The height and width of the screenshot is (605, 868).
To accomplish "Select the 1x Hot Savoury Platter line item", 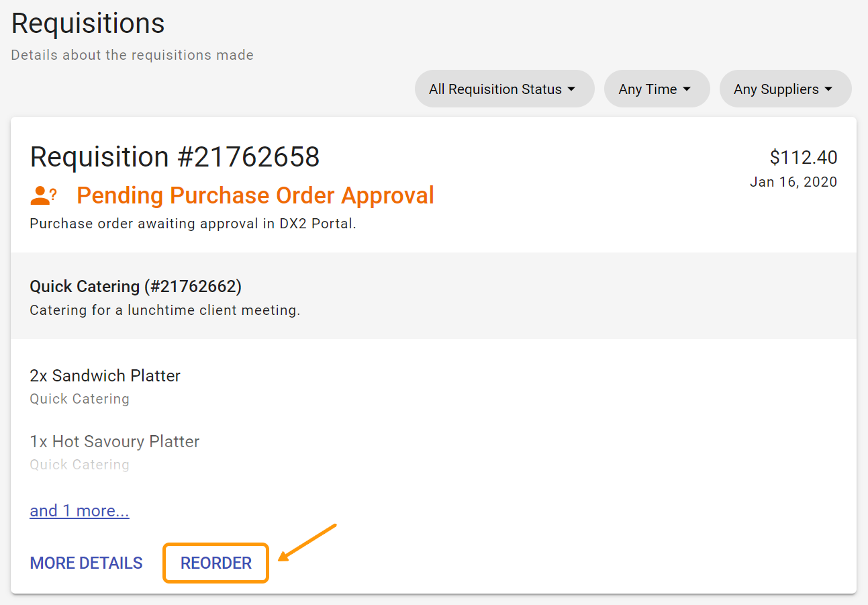I will (114, 441).
